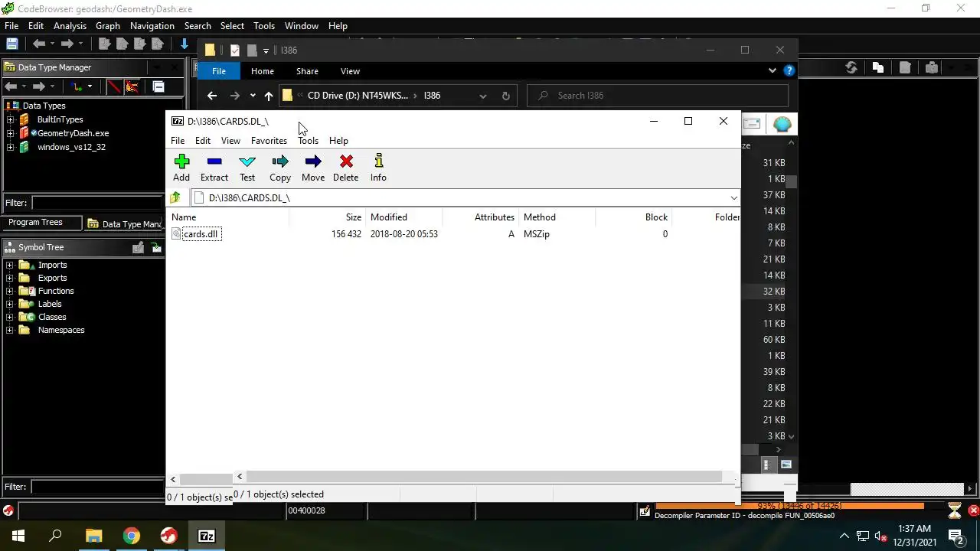980x551 pixels.
Task: Expand Namespaces folder in Symbol Tree
Action: pyautogui.click(x=10, y=330)
